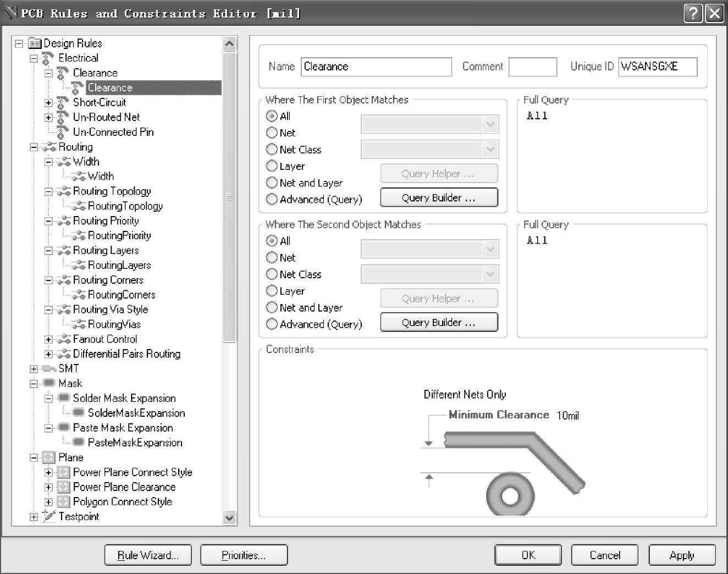Click the SMT category icon

[49, 368]
